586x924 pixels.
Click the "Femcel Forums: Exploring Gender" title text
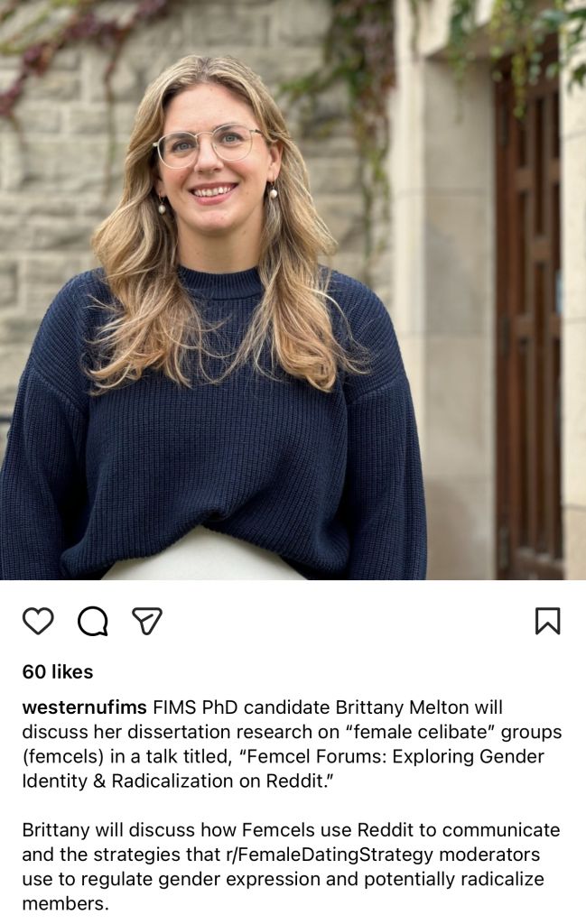coord(390,756)
